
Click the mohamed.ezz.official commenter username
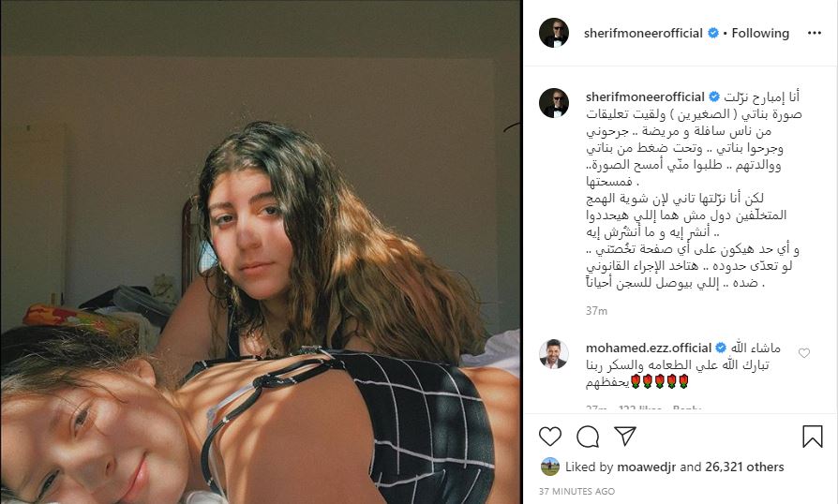click(649, 348)
